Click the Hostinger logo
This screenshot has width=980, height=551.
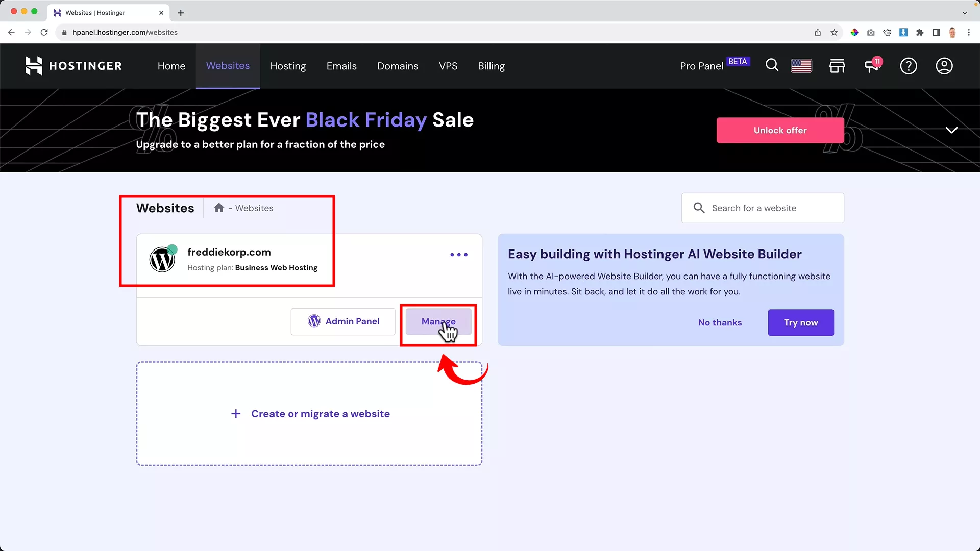73,65
